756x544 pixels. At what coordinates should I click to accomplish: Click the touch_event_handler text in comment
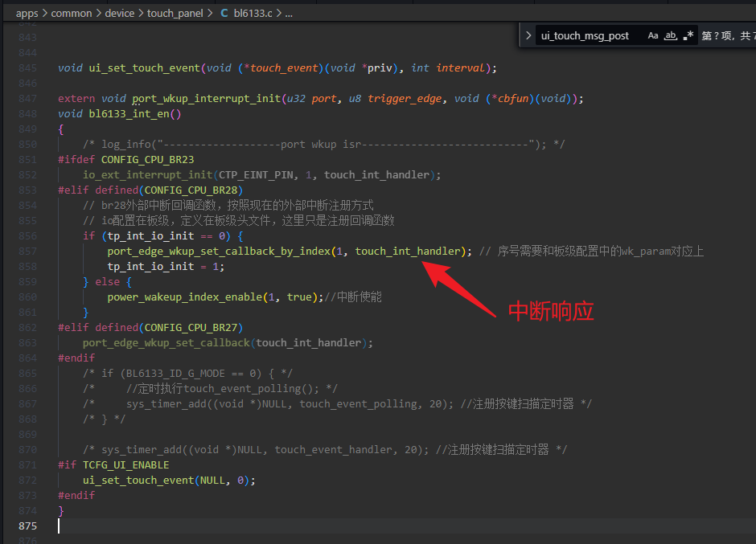(x=333, y=450)
